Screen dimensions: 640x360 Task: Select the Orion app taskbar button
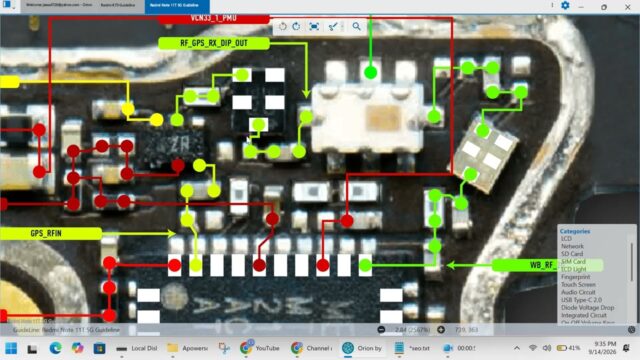click(362, 348)
